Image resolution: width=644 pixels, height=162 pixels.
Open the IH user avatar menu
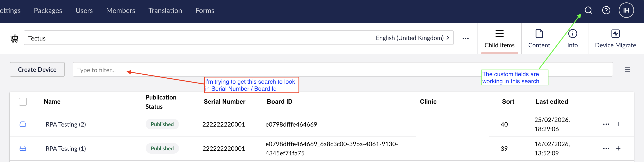point(626,11)
